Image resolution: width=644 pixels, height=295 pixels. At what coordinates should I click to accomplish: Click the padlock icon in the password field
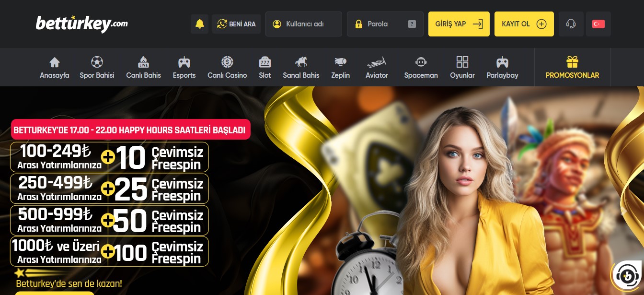click(358, 24)
